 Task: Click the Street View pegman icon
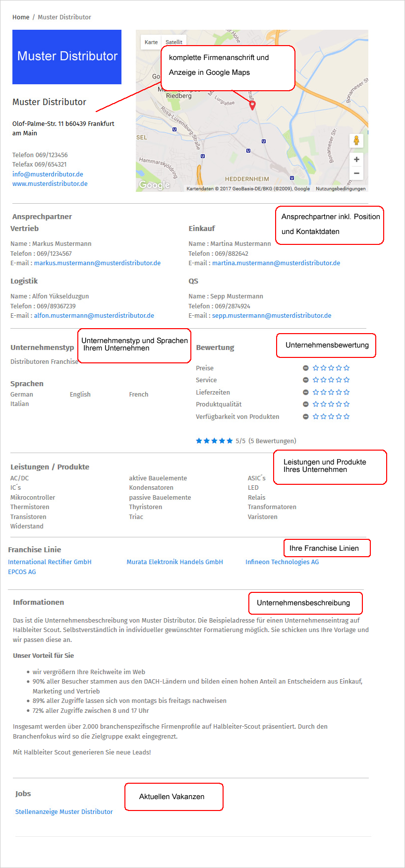click(356, 141)
